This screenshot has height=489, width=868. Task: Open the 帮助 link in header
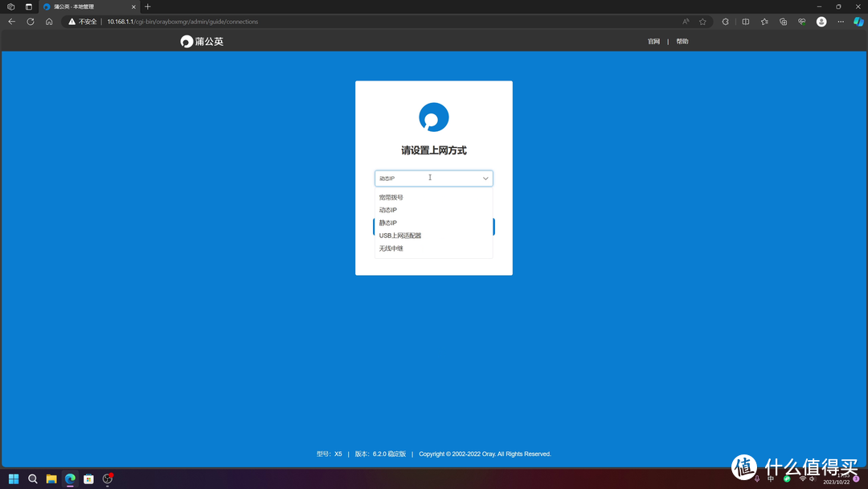(682, 42)
